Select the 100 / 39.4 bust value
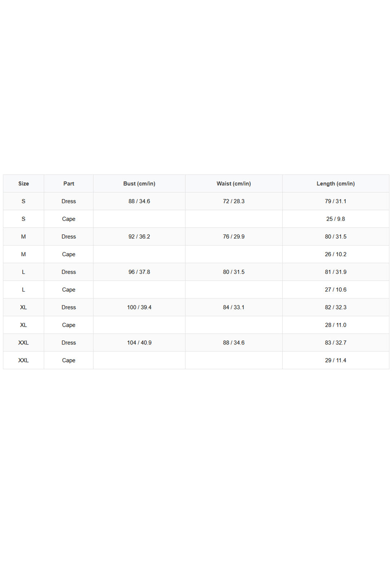This screenshot has width=392, height=588. 139,307
